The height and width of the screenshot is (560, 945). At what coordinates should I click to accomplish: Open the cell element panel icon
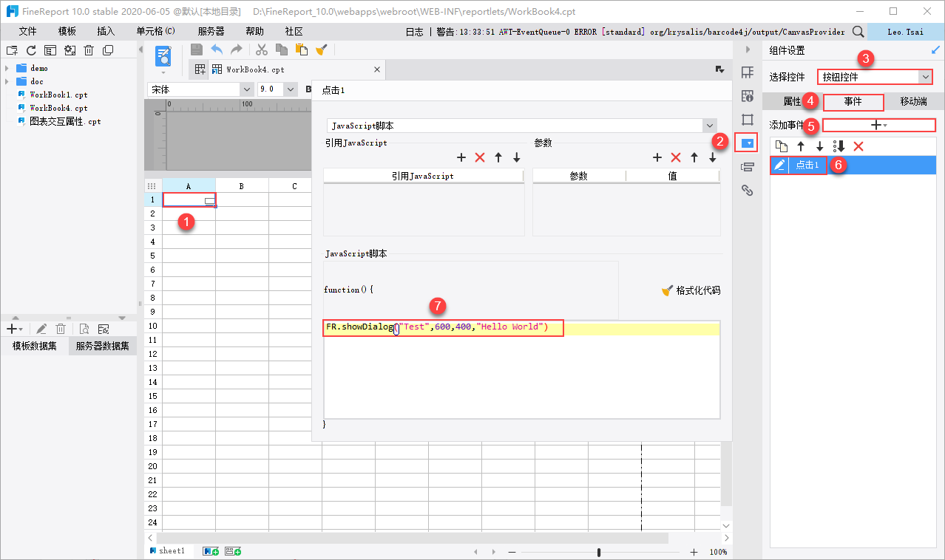(x=748, y=72)
